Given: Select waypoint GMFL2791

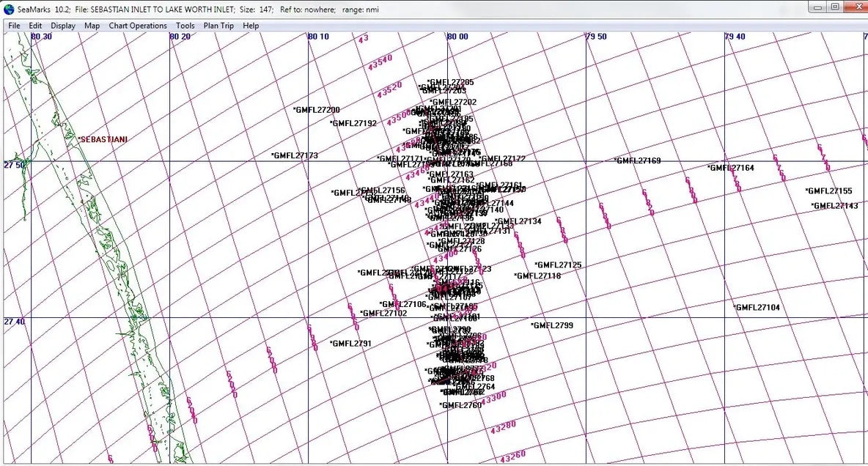Looking at the screenshot, I should 350,344.
